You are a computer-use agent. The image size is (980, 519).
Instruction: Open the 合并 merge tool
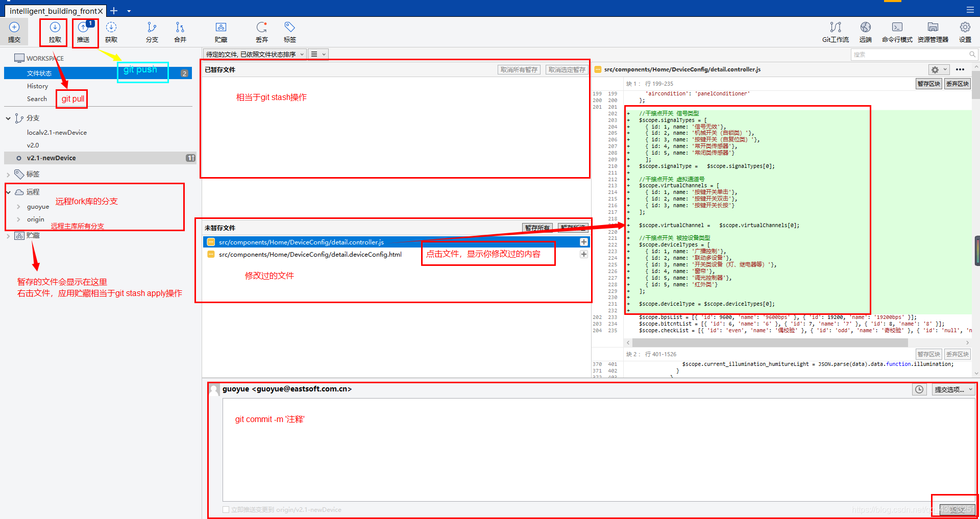coord(180,32)
